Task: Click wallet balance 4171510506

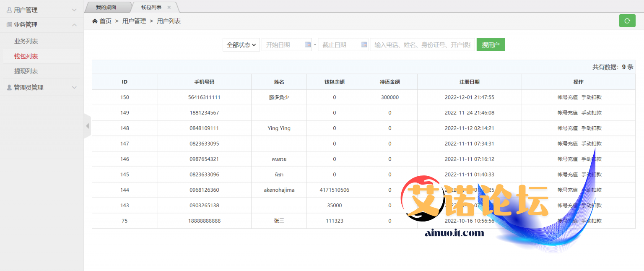Action: (x=334, y=190)
